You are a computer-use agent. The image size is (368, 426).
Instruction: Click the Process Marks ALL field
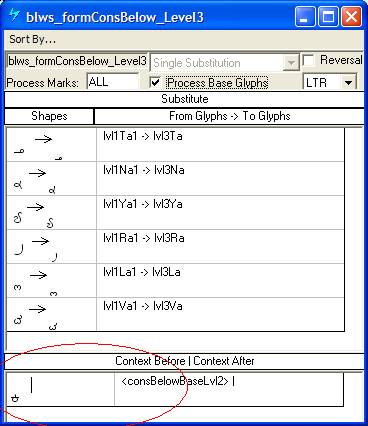pyautogui.click(x=113, y=82)
